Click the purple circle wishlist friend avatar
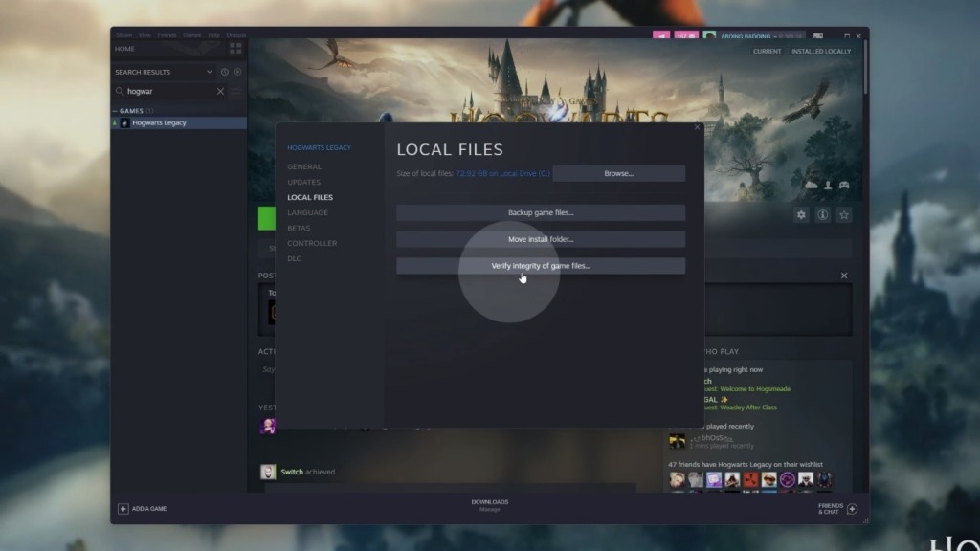980x551 pixels. point(788,479)
